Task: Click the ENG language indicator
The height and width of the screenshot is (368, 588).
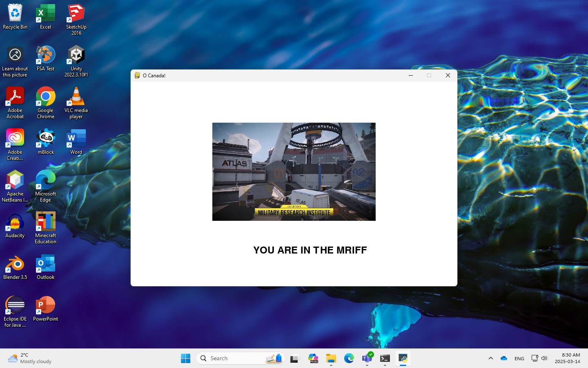Action: click(519, 358)
